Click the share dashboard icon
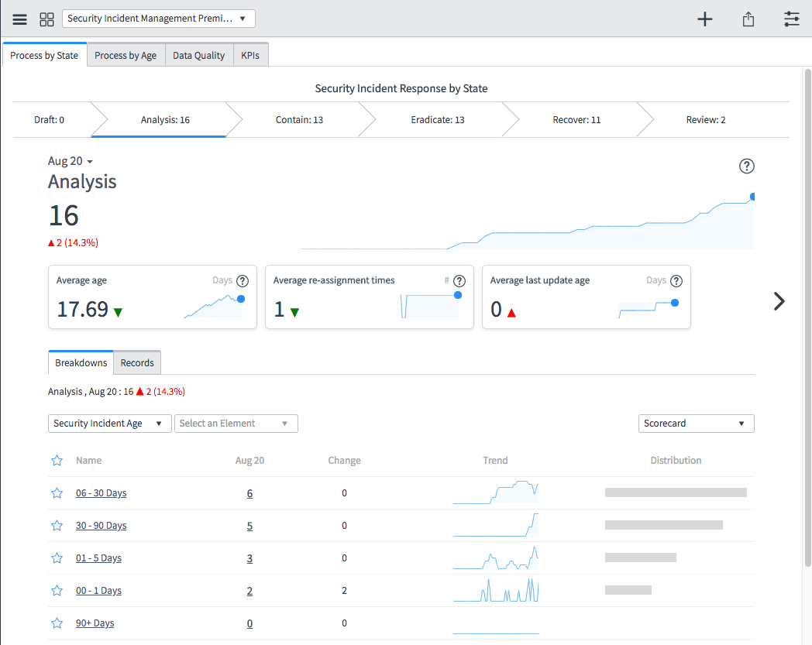Viewport: 812px width, 645px height. pyautogui.click(x=748, y=19)
